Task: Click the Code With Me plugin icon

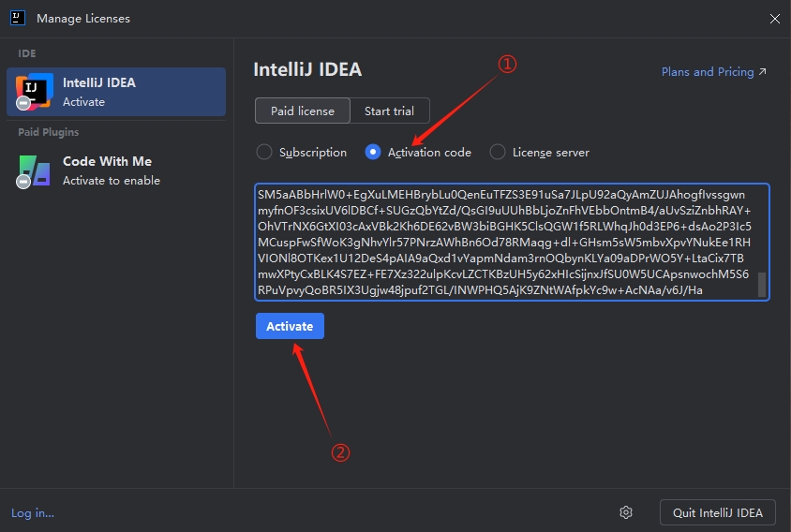Action: [34, 170]
